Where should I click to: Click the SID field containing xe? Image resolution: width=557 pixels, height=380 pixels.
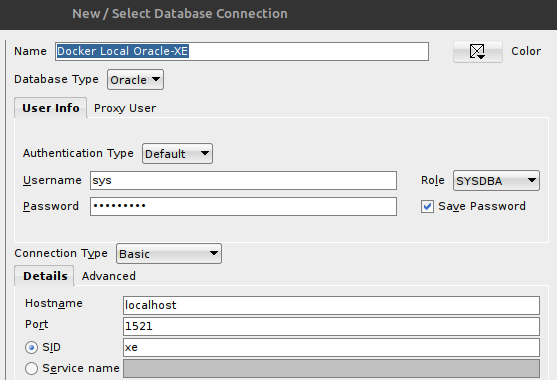(331, 347)
